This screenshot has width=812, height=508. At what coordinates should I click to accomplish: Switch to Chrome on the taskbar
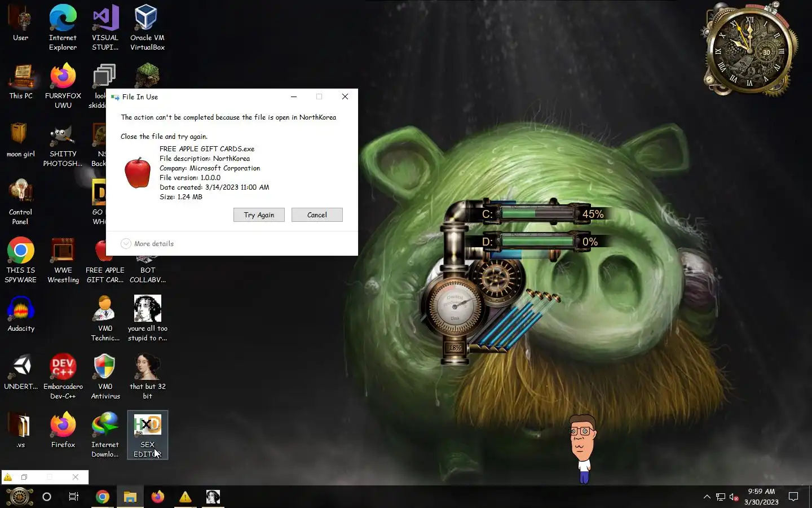[103, 497]
